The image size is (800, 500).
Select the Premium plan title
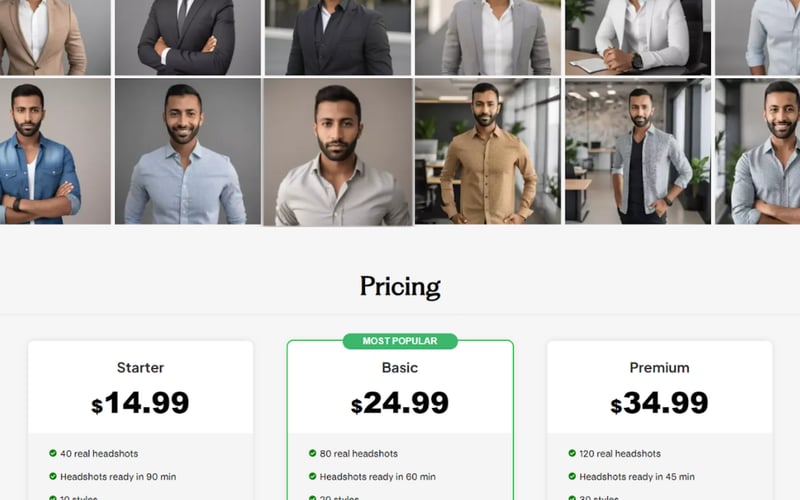pyautogui.click(x=659, y=368)
